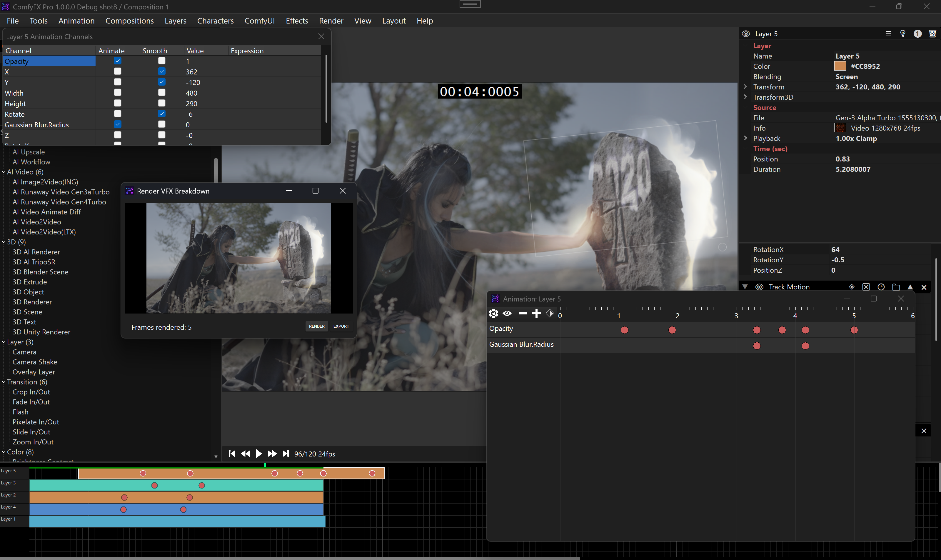Disable the Smooth checkbox for the Rotate channel
The width and height of the screenshot is (941, 560).
coord(161,114)
